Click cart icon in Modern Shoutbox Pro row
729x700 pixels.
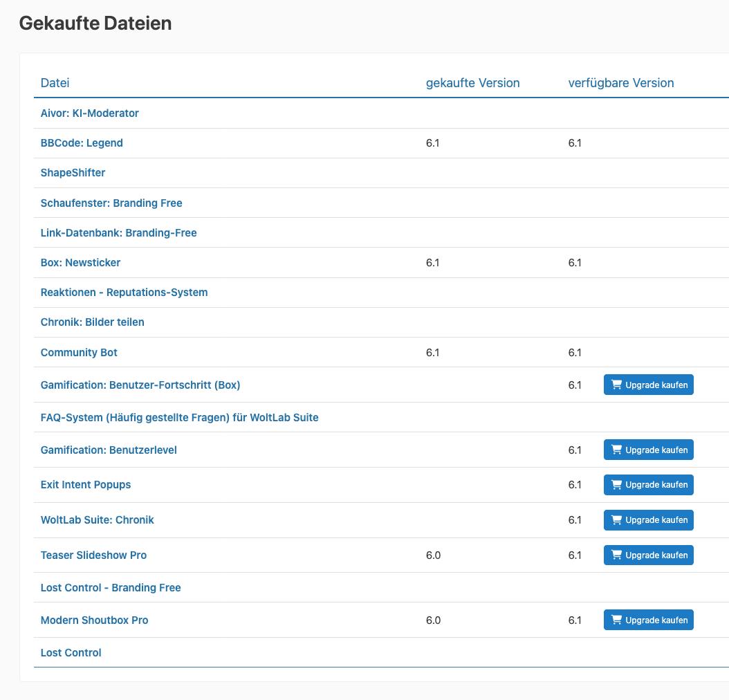tap(616, 620)
